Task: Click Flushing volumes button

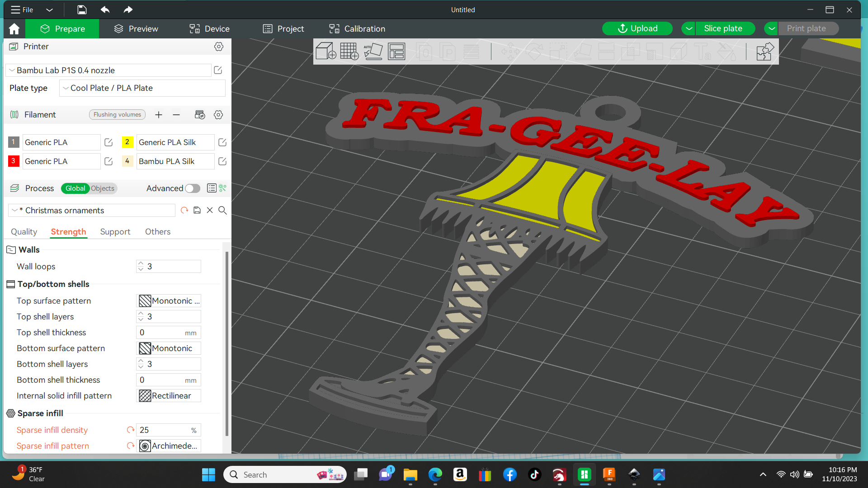Action: coord(117,115)
